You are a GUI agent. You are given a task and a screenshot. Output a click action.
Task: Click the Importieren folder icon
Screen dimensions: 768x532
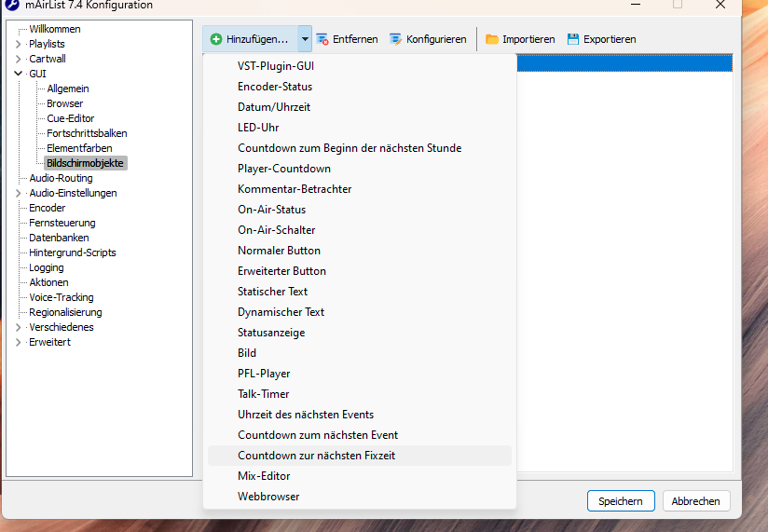491,39
